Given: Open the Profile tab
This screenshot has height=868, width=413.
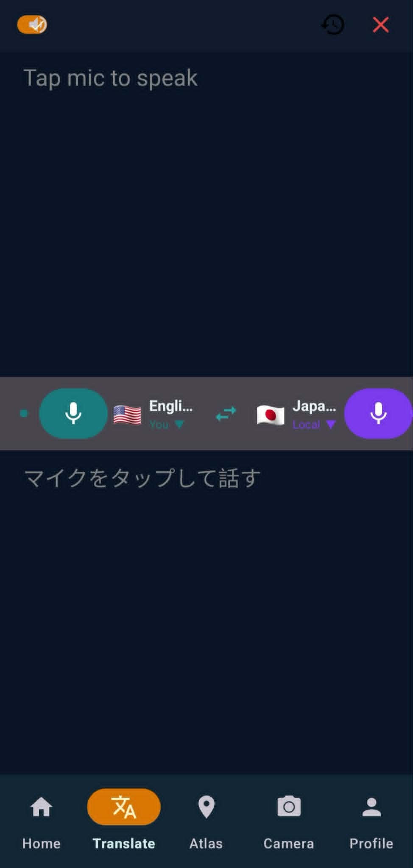Looking at the screenshot, I should click(x=371, y=821).
